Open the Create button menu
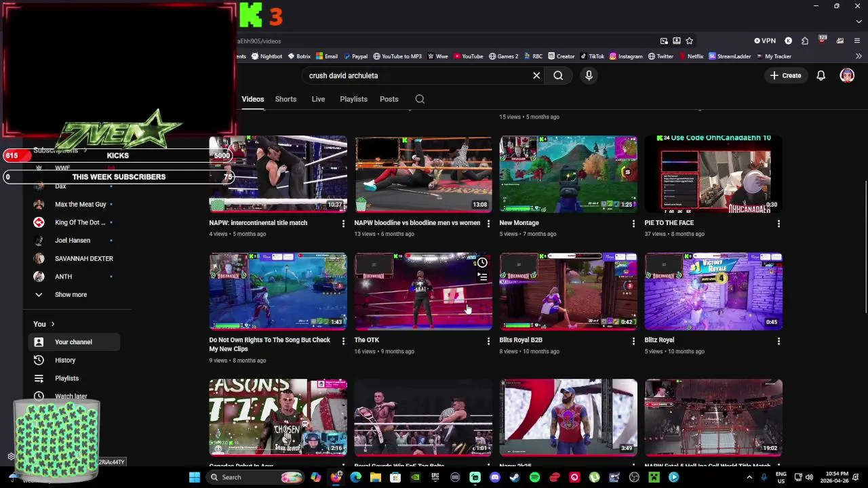 (786, 75)
